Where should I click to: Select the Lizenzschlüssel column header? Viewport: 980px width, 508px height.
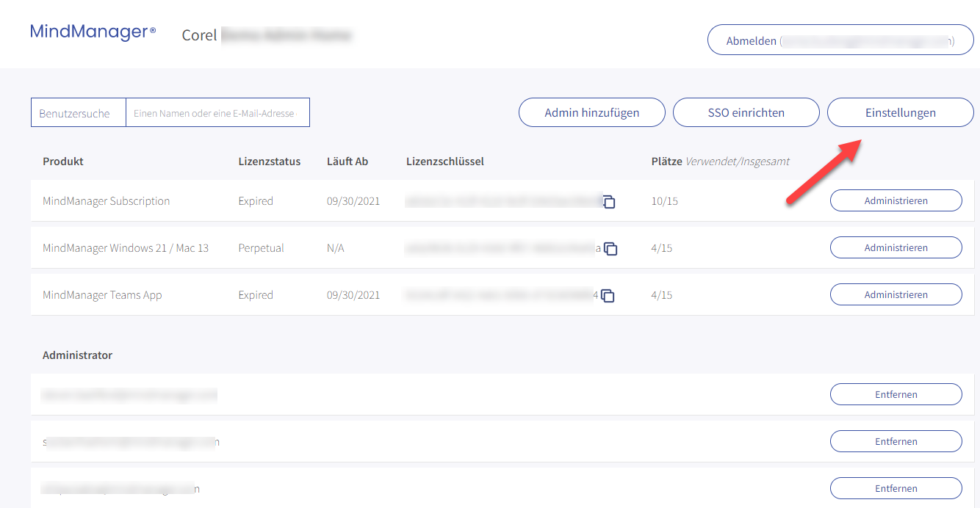click(445, 162)
